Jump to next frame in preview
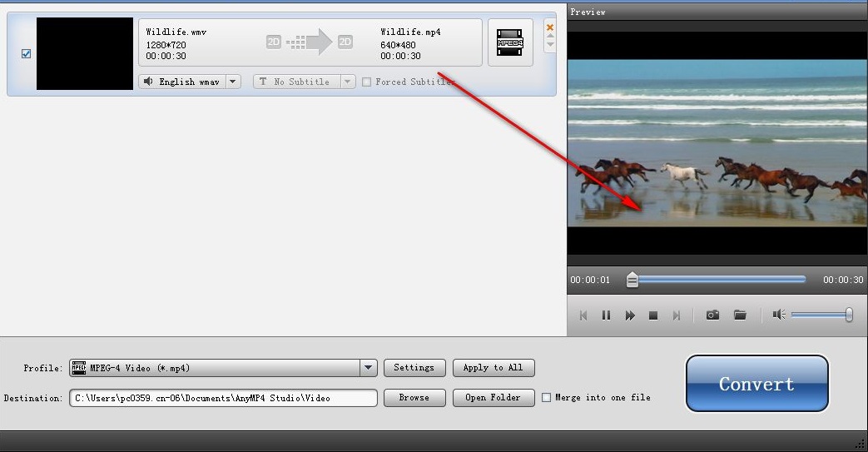This screenshot has width=868, height=452. coord(676,315)
